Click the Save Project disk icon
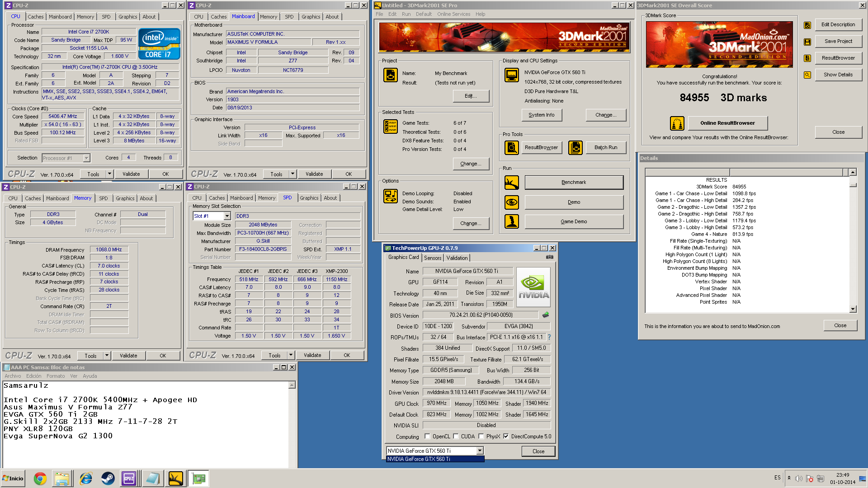 [807, 42]
